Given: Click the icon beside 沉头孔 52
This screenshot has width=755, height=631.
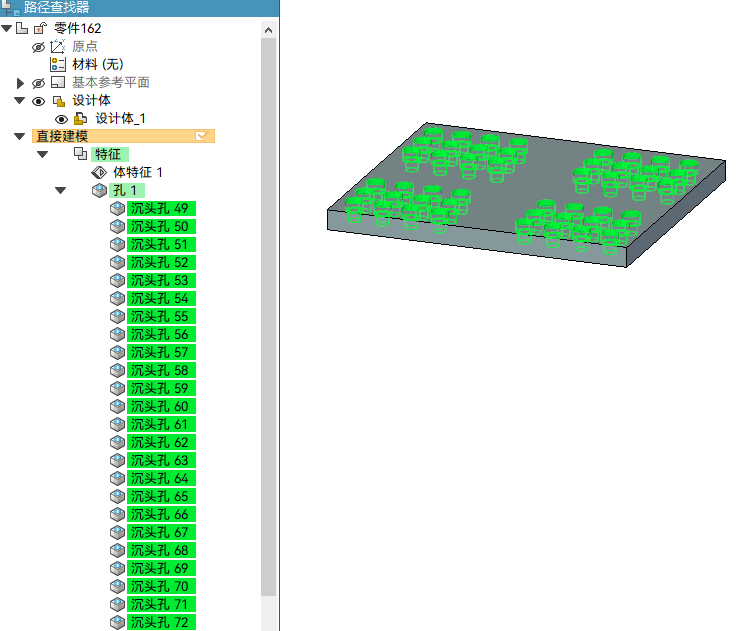Looking at the screenshot, I should 117,263.
